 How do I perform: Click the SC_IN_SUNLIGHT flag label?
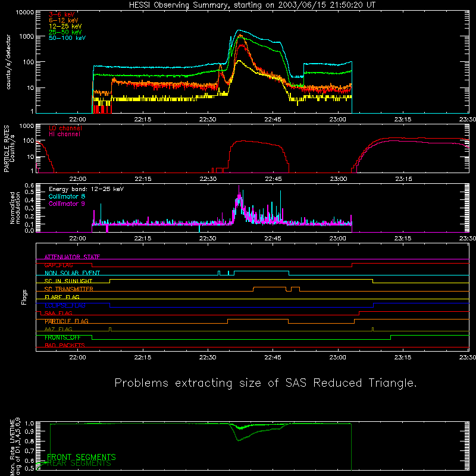pyautogui.click(x=68, y=281)
